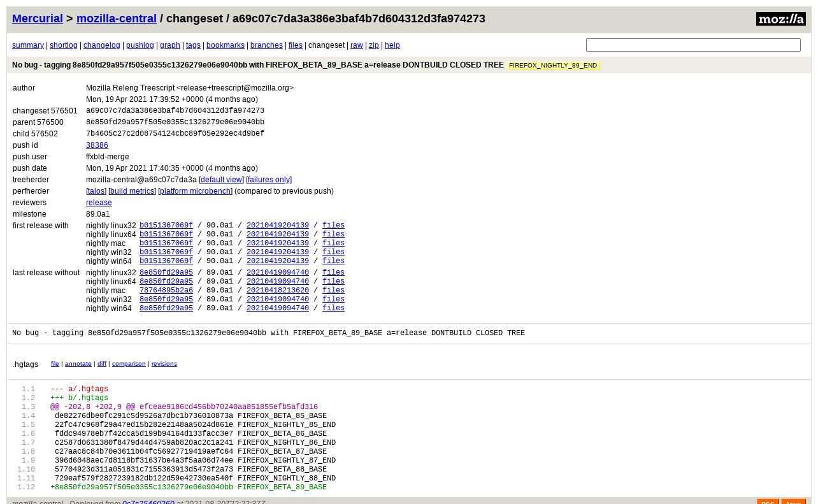Jump to diff line 1.7
818x504 pixels.
[28, 443]
